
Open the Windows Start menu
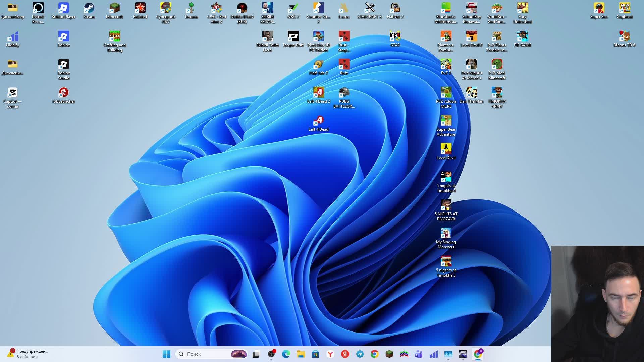(x=166, y=354)
